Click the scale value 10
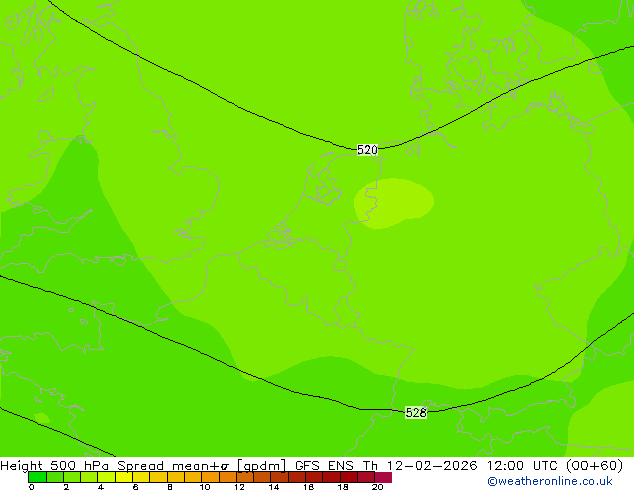Viewport: 634px width, 490px height. pyautogui.click(x=205, y=487)
